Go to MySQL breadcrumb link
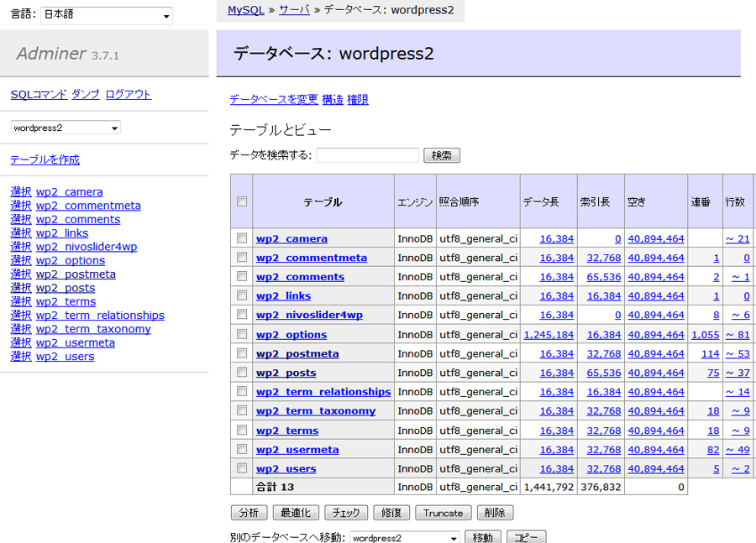This screenshot has height=543, width=756. [245, 10]
